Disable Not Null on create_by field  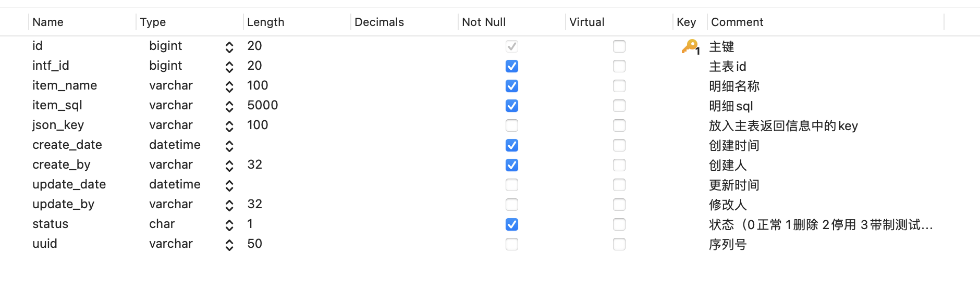click(x=512, y=165)
